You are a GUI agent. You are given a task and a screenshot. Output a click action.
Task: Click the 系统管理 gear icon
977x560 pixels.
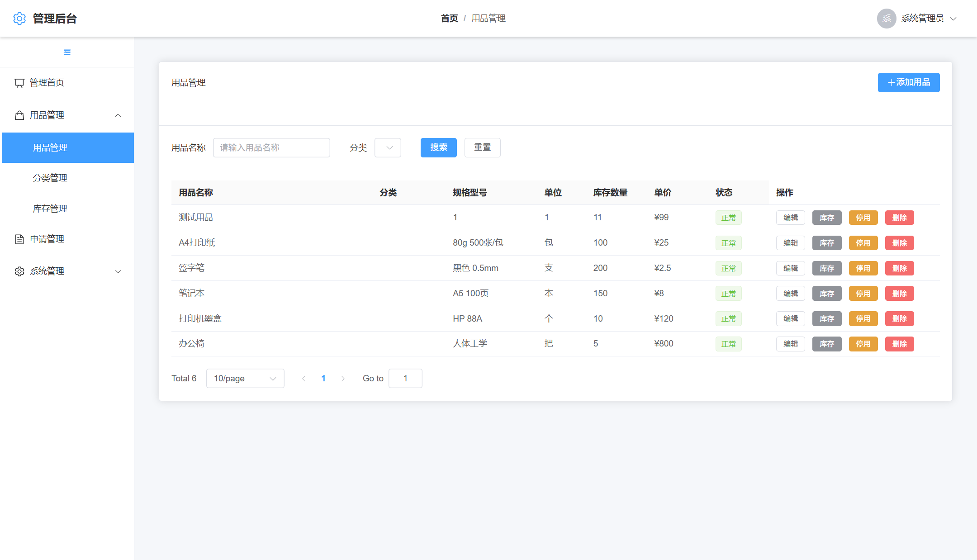coord(19,271)
